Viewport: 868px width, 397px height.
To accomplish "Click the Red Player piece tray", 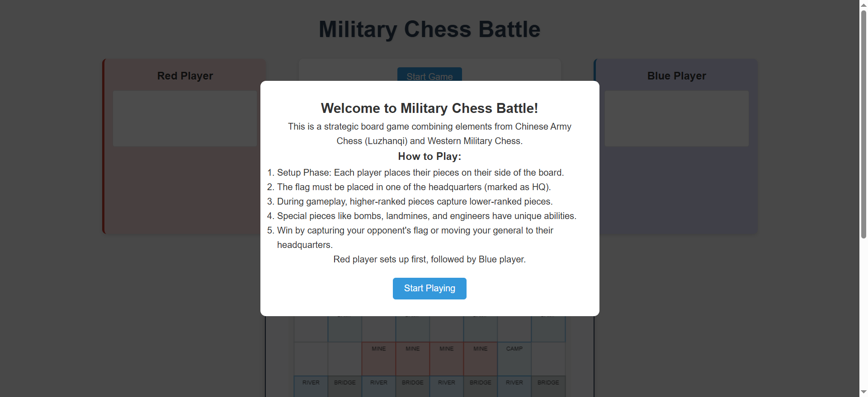I will click(185, 118).
